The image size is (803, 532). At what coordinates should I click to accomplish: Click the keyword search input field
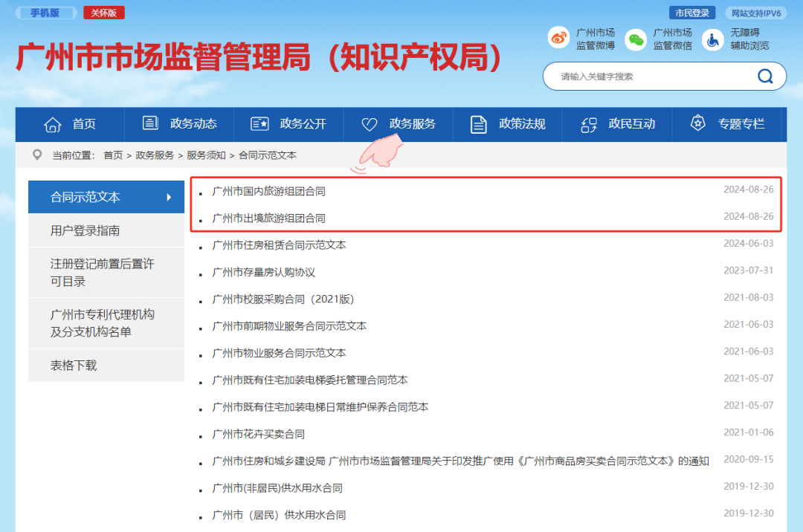(647, 77)
